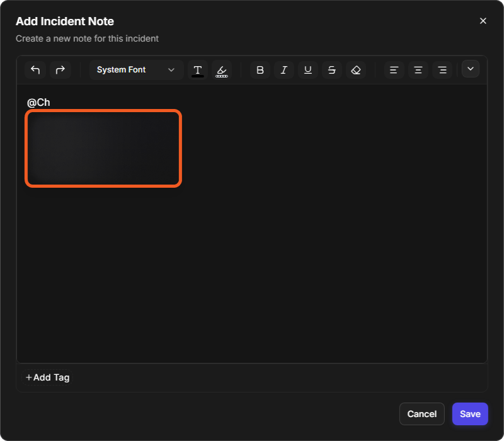Screen dimensions: 504x441
Task: Undo the last edit in the note
Action: click(x=35, y=70)
